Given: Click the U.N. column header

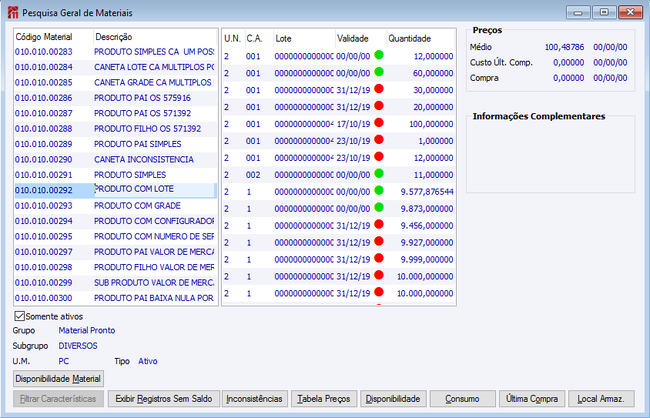Looking at the screenshot, I should pyautogui.click(x=233, y=39).
